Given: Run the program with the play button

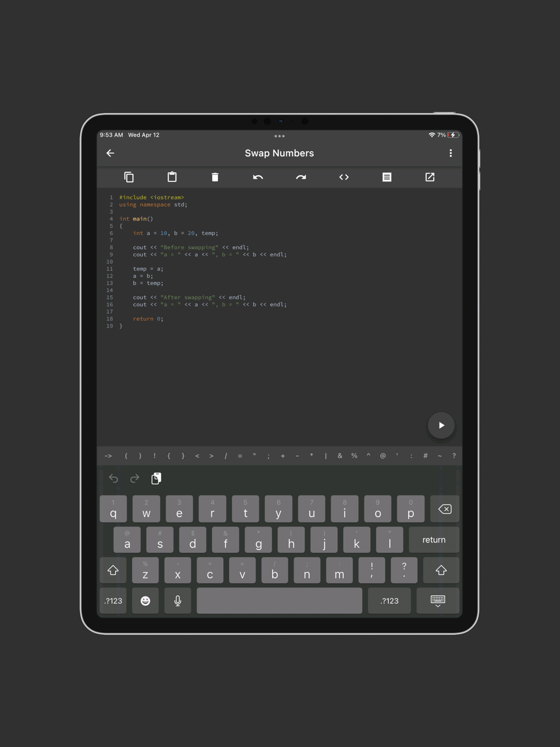Looking at the screenshot, I should point(441,426).
